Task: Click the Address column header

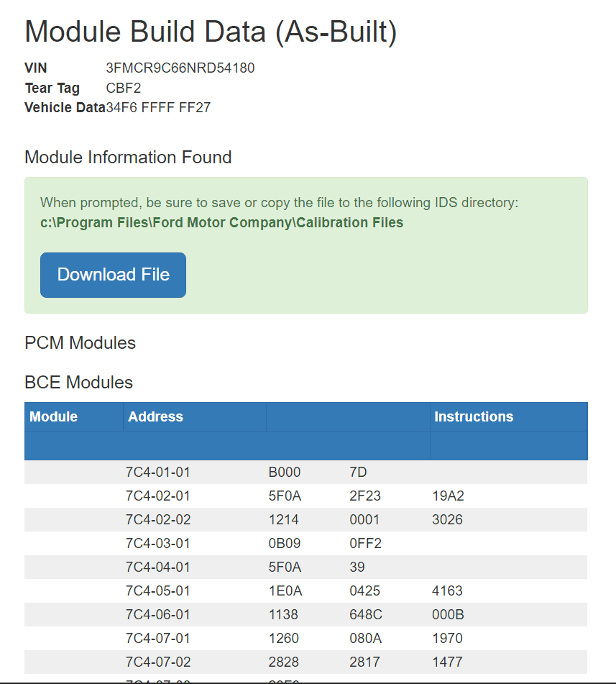Action: (x=155, y=416)
